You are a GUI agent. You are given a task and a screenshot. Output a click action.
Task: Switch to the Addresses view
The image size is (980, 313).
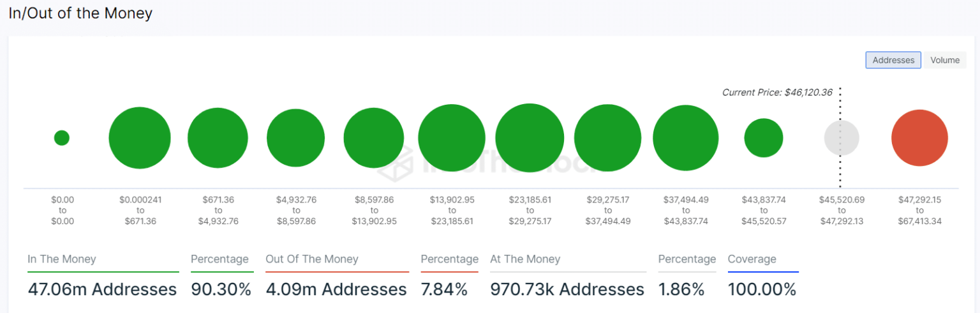pos(893,60)
